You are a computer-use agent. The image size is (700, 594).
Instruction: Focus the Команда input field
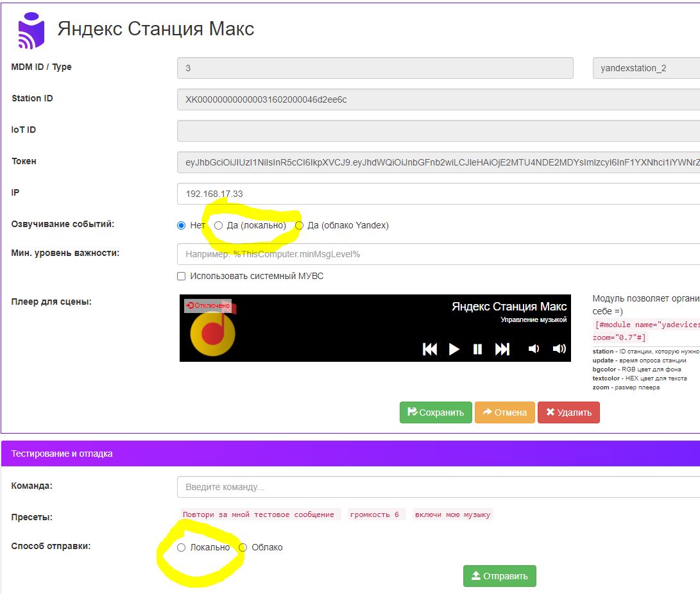(x=438, y=487)
